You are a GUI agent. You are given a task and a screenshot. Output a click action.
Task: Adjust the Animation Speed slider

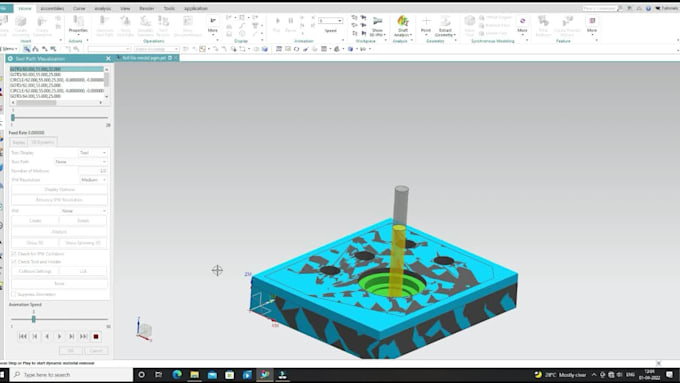33,319
